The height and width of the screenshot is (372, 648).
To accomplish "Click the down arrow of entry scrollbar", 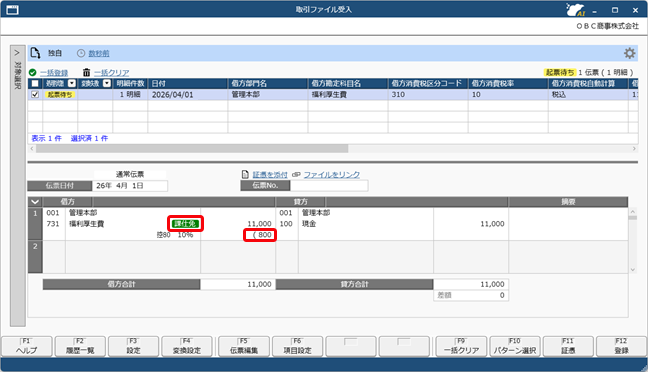I will pyautogui.click(x=632, y=269).
